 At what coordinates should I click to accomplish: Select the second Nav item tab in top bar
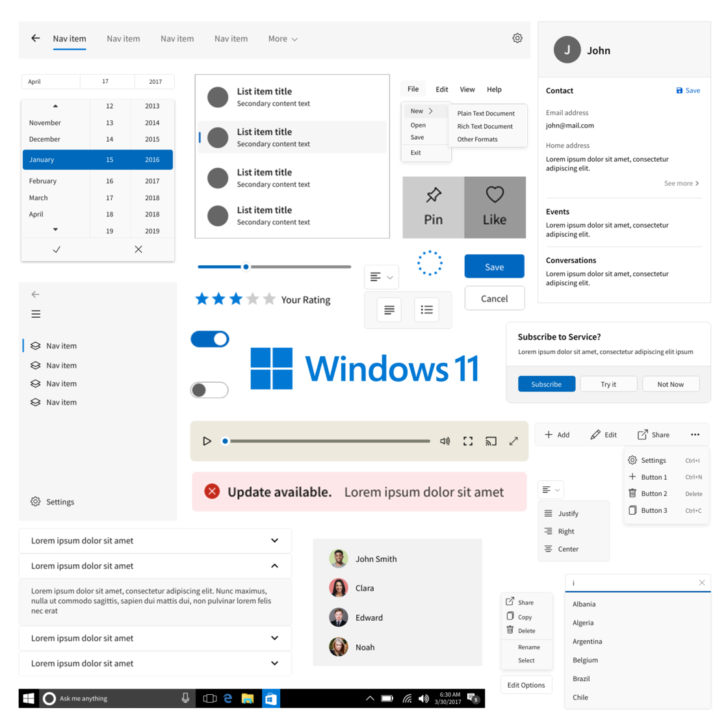123,38
